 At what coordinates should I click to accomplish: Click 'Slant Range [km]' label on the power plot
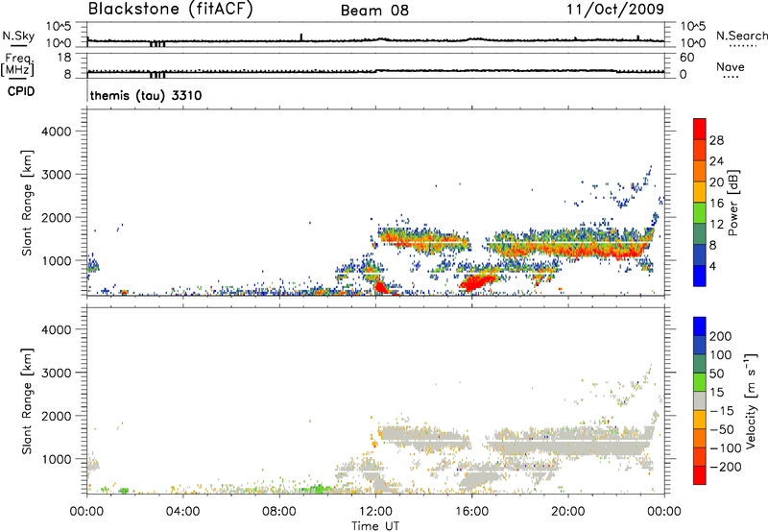tap(27, 203)
